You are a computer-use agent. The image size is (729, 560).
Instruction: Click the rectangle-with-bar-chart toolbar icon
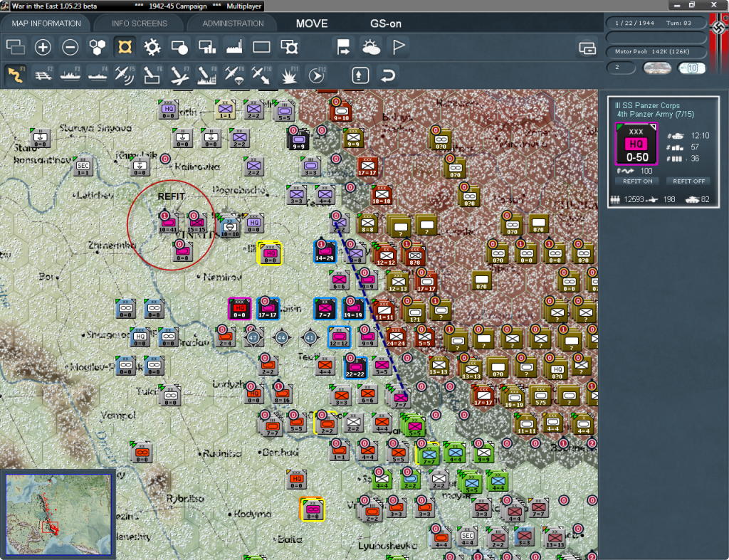tap(207, 47)
